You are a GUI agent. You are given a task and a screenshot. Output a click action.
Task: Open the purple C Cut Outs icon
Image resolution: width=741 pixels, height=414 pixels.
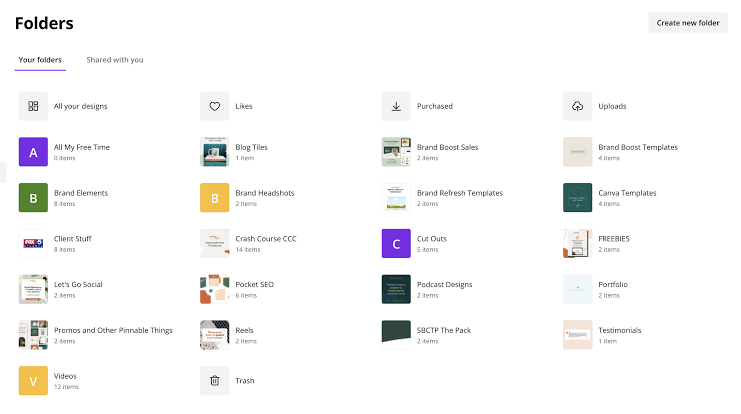click(x=397, y=243)
